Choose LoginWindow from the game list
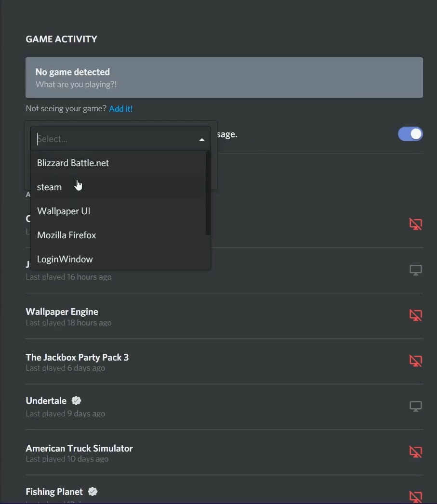The height and width of the screenshot is (504, 437). pos(65,259)
